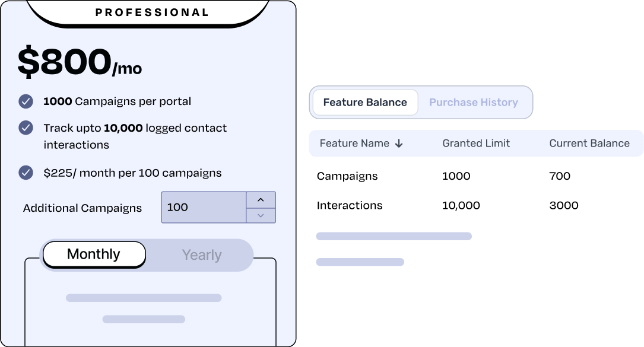Click the Additional Campaigns input field
The width and height of the screenshot is (644, 347).
(x=204, y=207)
